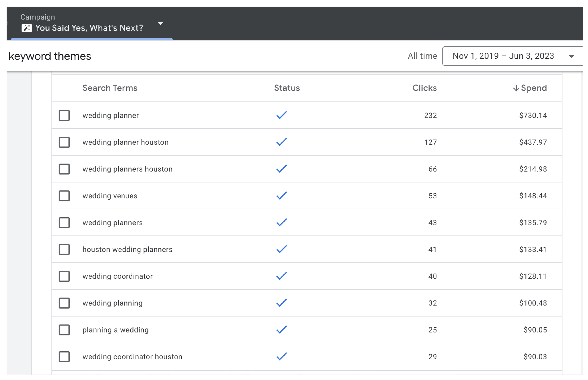Check the box for wedding planner houston
The width and height of the screenshot is (588, 380).
64,142
